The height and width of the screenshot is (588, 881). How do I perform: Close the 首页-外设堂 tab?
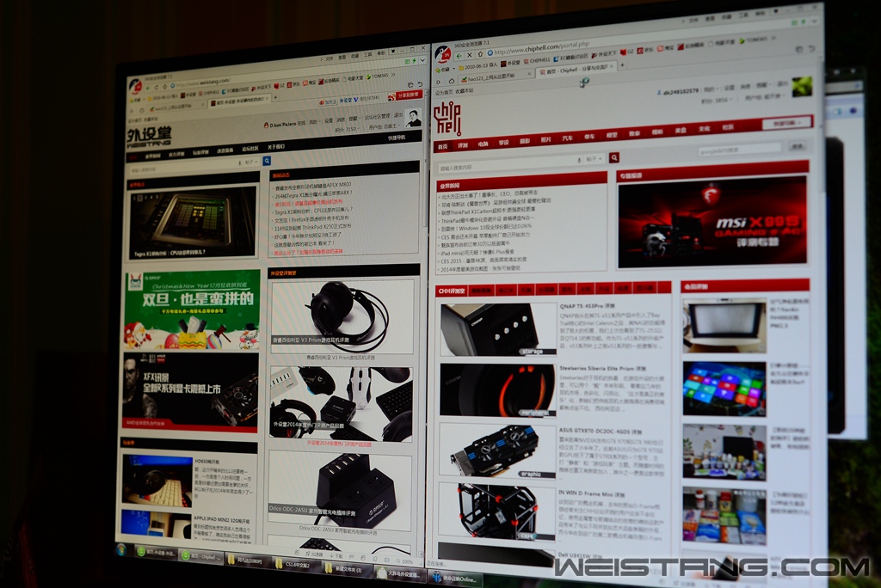[x=268, y=98]
